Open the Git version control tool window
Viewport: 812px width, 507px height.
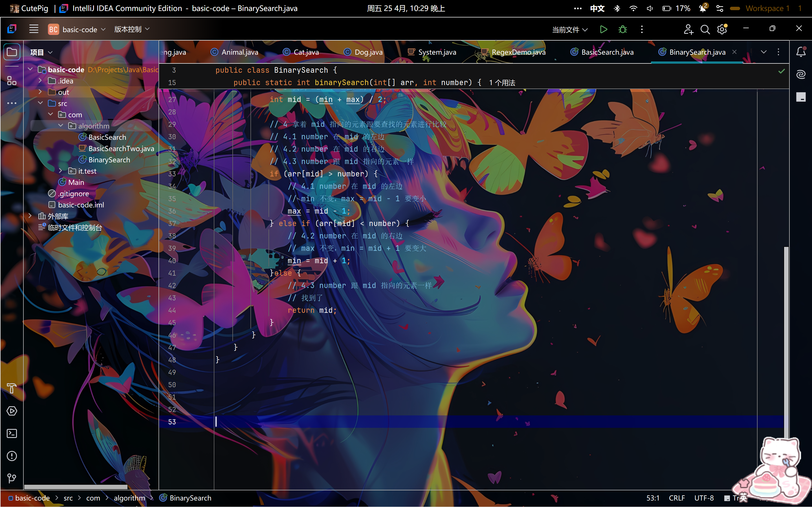[12, 478]
